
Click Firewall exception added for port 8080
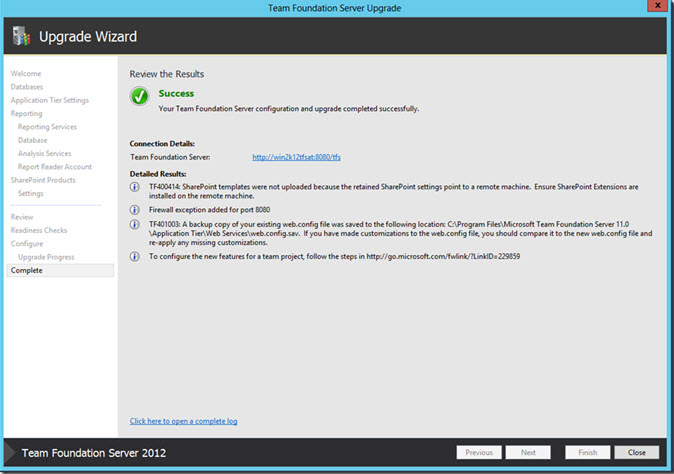pos(209,210)
